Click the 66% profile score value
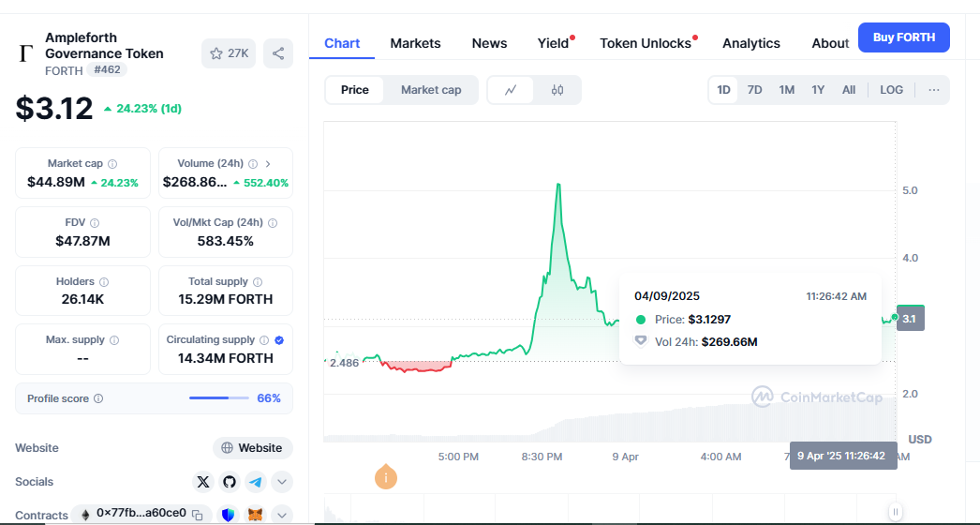Viewport: 980px width, 525px height. 269,398
